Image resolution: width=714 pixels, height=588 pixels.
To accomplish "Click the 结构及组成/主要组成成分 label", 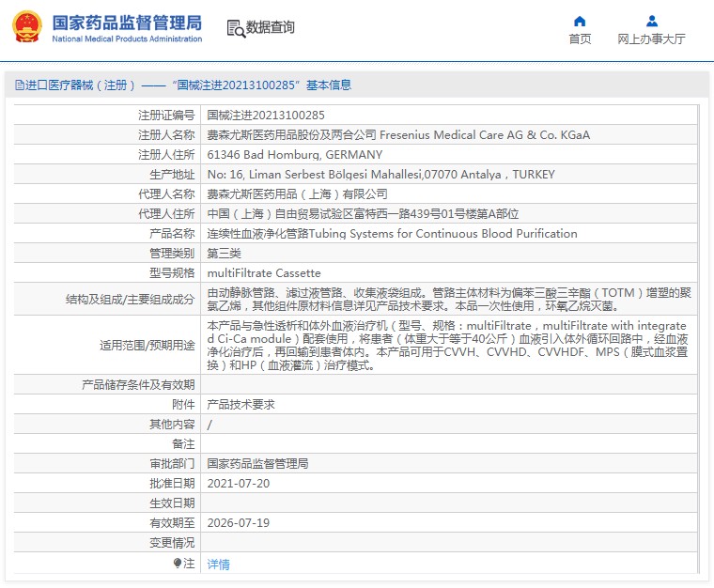I will coord(130,299).
